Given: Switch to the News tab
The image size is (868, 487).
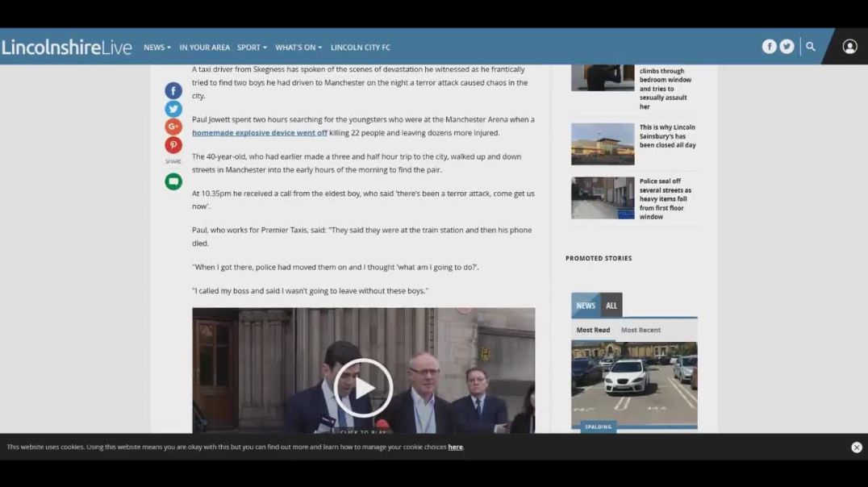Looking at the screenshot, I should coord(586,306).
